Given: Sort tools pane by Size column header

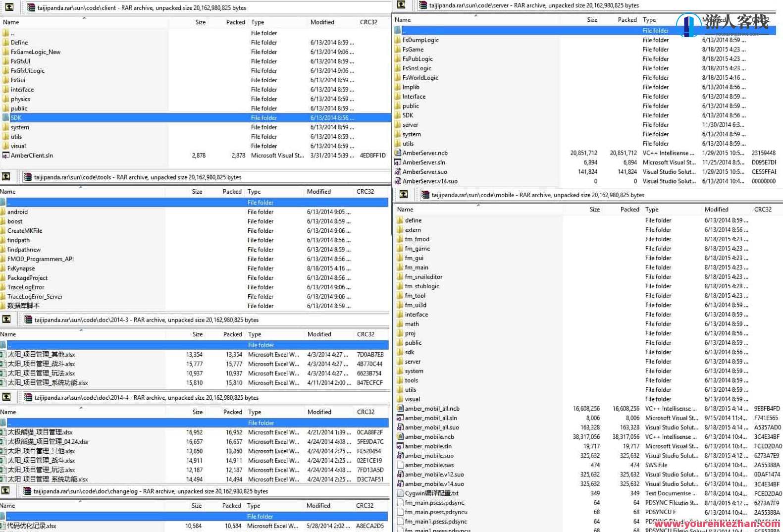Looking at the screenshot, I should coord(197,192).
